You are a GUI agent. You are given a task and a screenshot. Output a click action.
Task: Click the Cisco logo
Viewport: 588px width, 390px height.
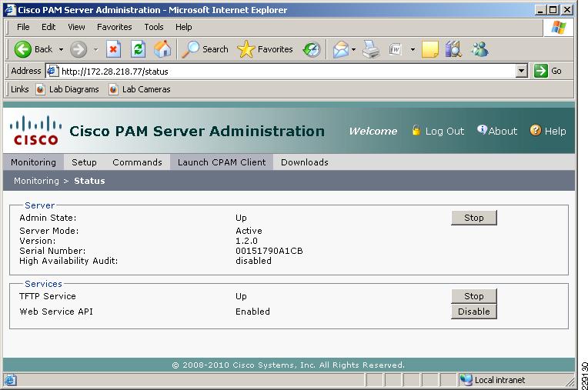(x=35, y=130)
